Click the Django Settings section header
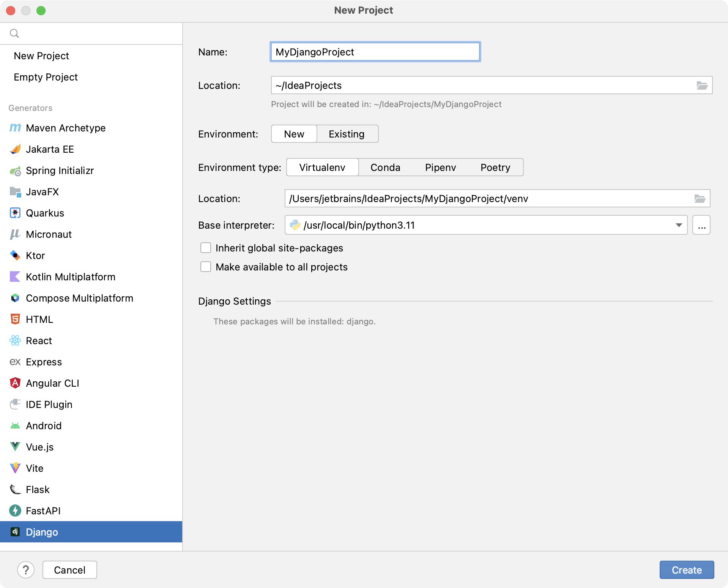Viewport: 728px width, 588px height. tap(235, 301)
